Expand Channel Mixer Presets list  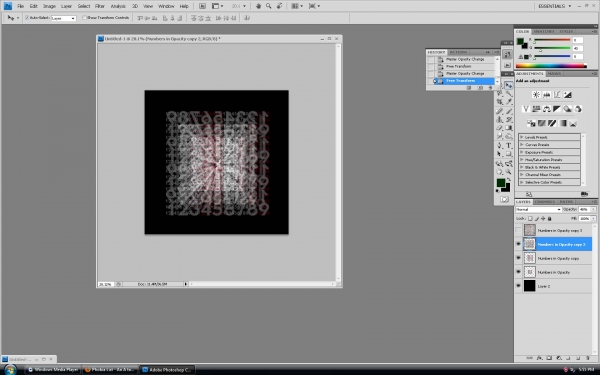[x=522, y=174]
